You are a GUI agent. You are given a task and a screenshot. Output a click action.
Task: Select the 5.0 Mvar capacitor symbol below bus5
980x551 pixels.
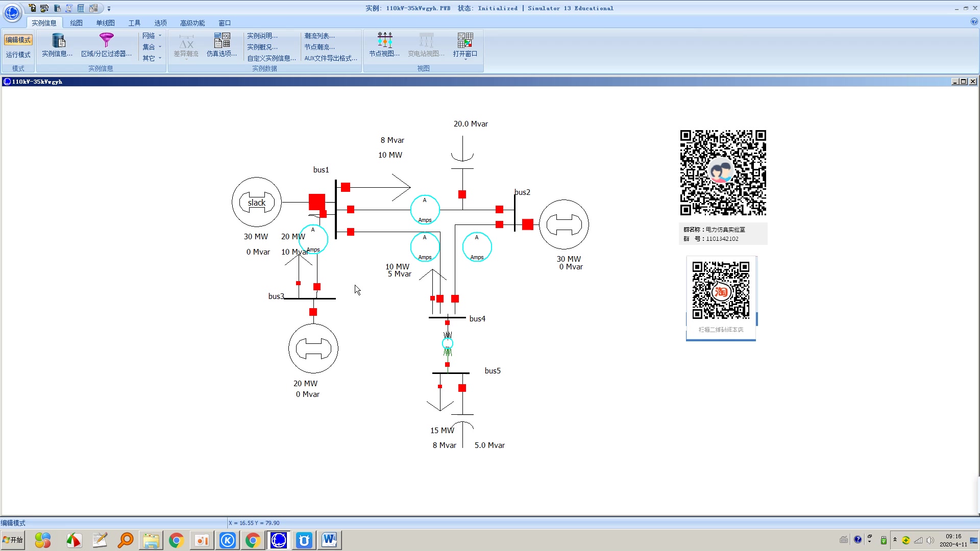coord(463,422)
